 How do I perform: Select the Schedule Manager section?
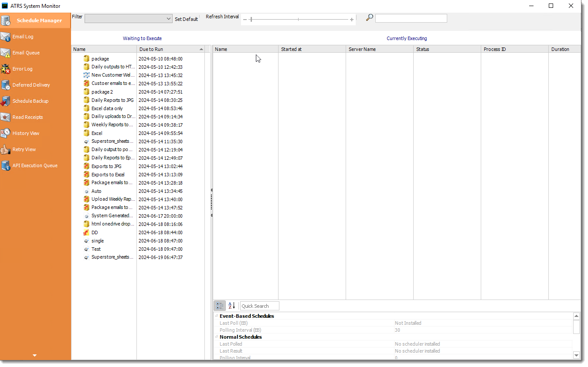(x=38, y=20)
